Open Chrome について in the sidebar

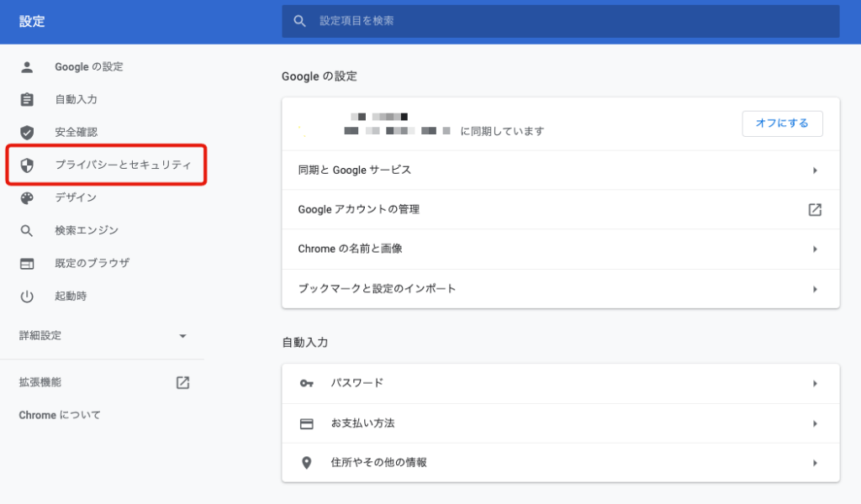point(60,415)
